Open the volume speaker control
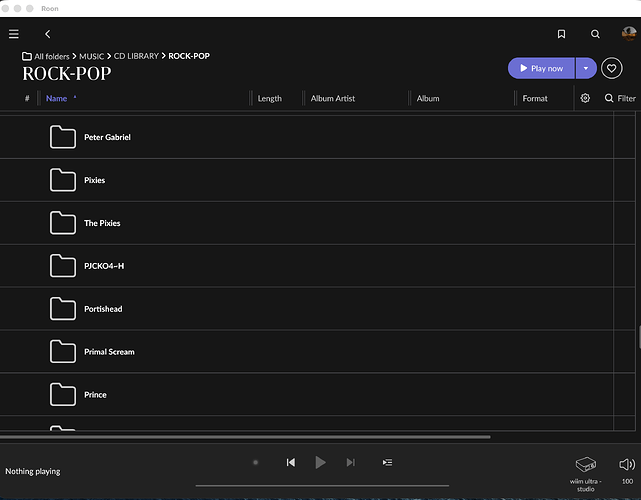This screenshot has height=500, width=641. click(627, 464)
